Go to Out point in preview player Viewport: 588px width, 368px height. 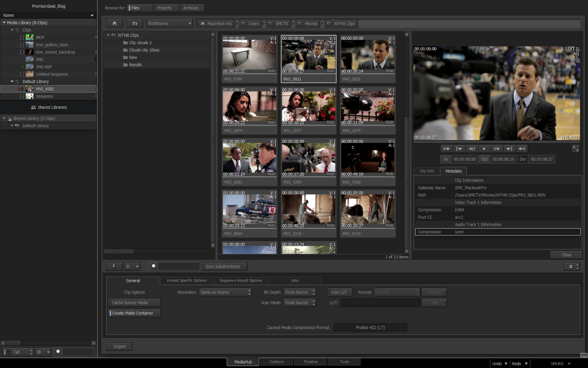coord(509,149)
